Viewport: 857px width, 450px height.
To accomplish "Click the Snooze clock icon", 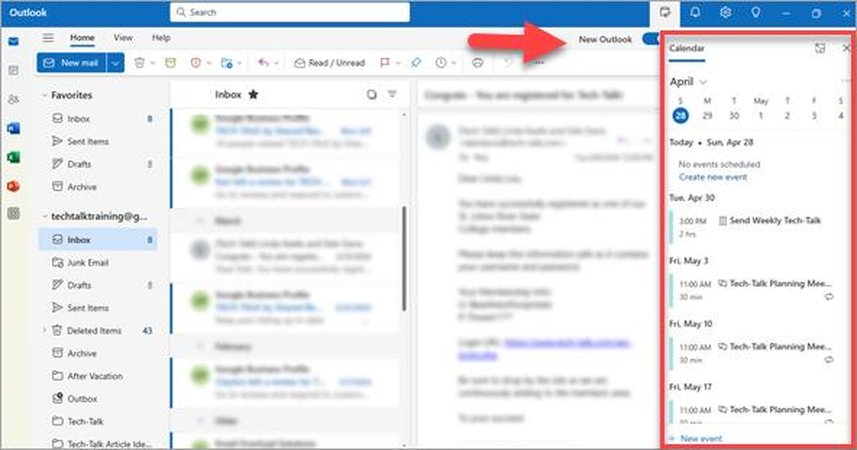I will pos(441,63).
